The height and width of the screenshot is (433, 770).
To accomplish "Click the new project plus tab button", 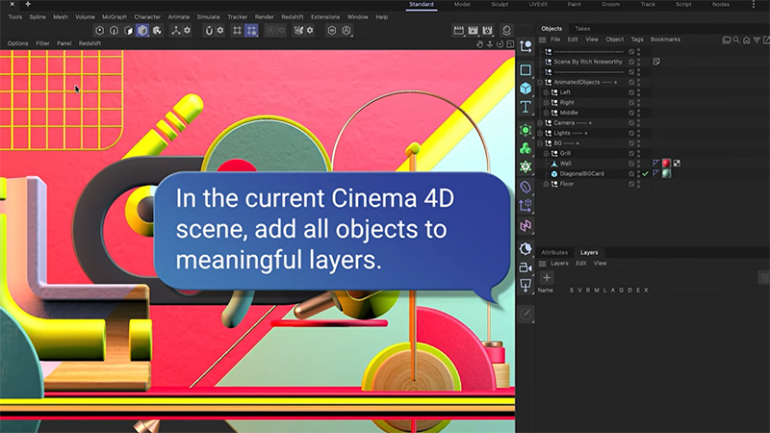I will [28, 4].
